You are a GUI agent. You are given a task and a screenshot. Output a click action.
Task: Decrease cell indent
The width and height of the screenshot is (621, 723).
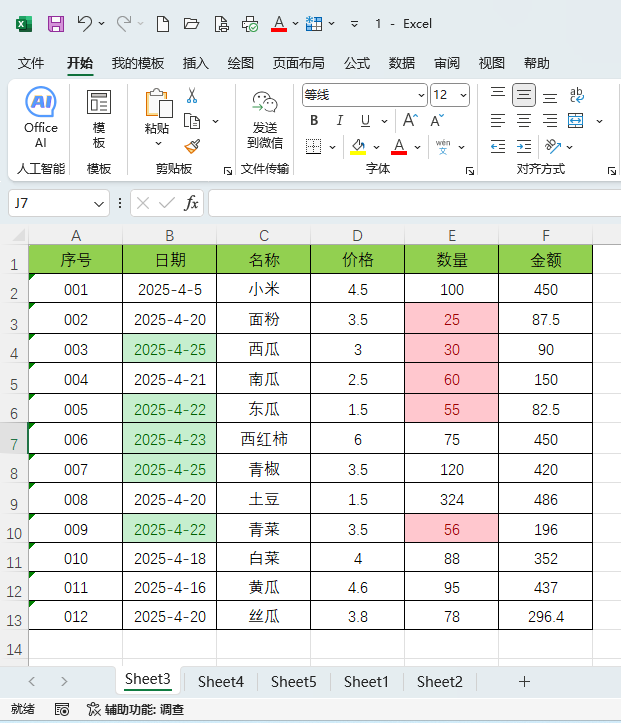click(498, 147)
